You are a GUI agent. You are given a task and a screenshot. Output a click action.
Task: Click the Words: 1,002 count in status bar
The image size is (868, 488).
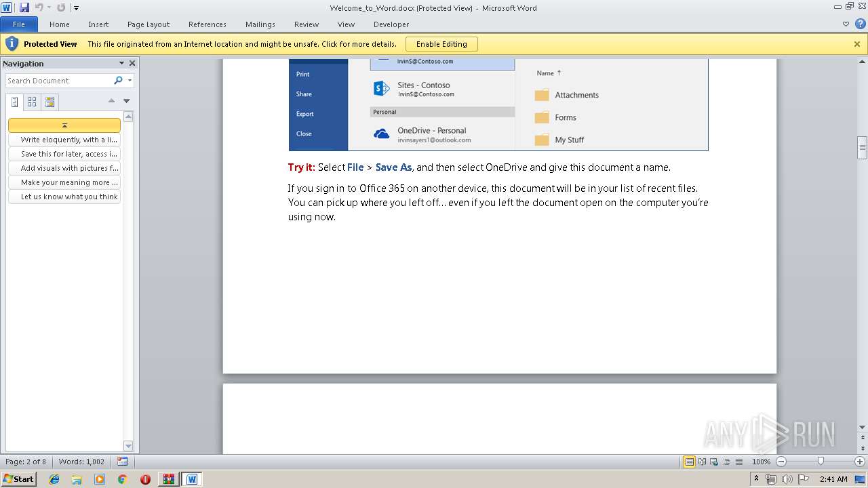(x=81, y=462)
